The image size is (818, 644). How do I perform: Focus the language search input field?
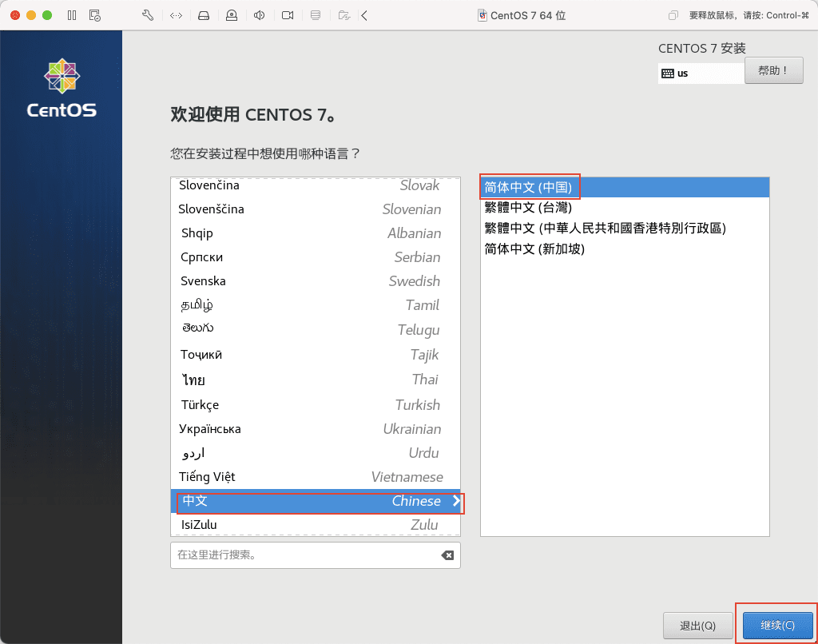tap(304, 555)
